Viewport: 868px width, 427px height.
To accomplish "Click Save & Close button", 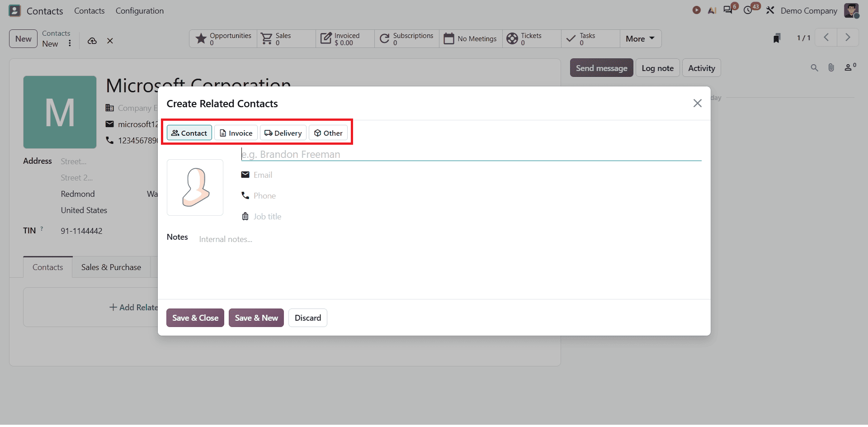I will [195, 318].
